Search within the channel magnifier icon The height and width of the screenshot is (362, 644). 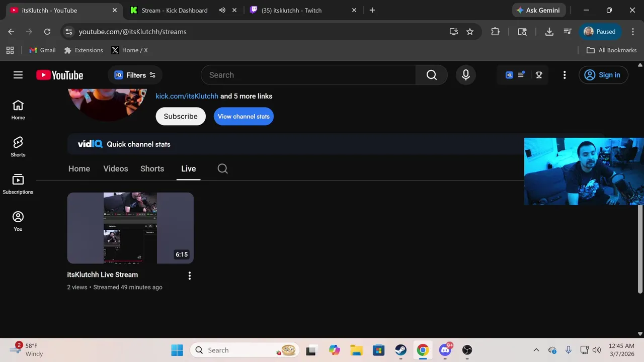pyautogui.click(x=223, y=169)
